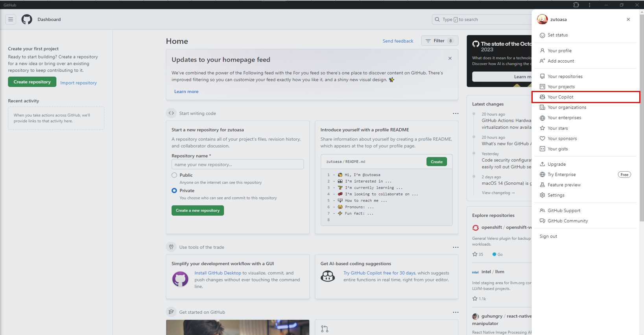Click the Your repositories book icon
644x335 pixels.
click(543, 76)
